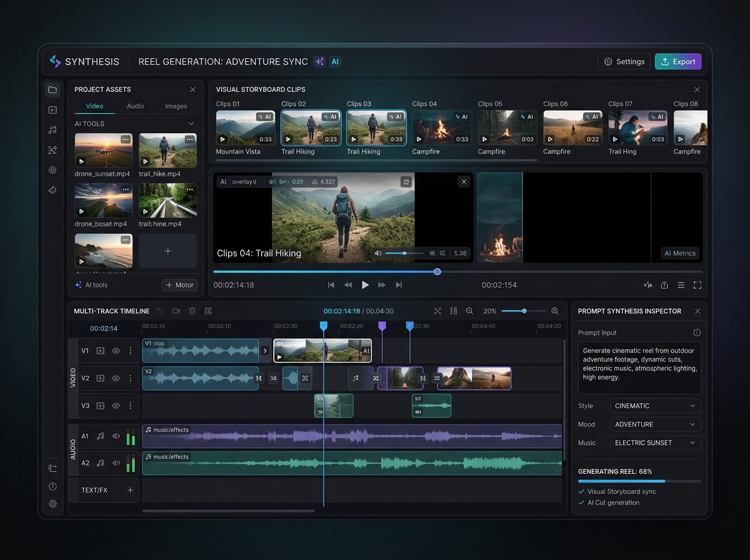Mute the A2 audio track
Image resolution: width=750 pixels, height=560 pixels.
coord(116,463)
